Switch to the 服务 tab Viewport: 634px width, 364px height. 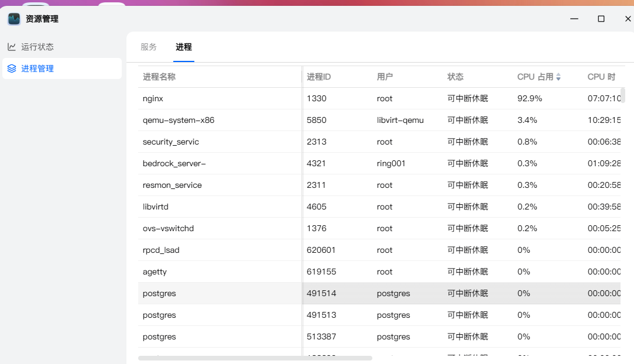coord(149,47)
